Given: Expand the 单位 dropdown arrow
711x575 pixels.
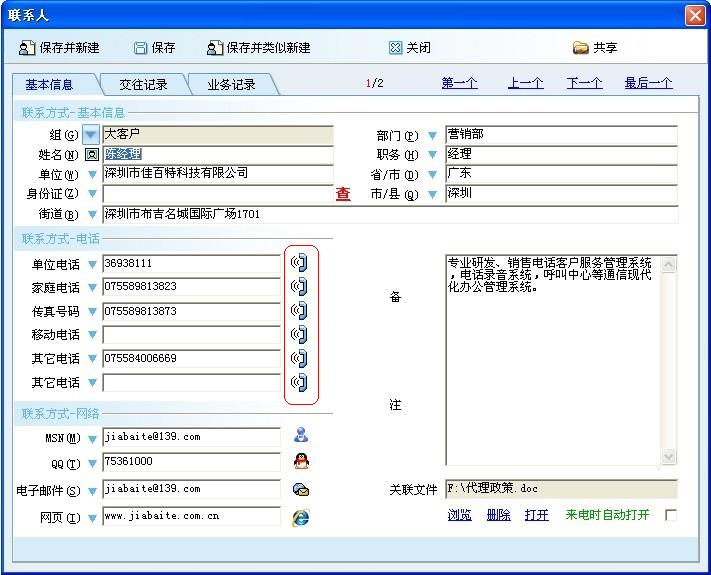Looking at the screenshot, I should 92,175.
